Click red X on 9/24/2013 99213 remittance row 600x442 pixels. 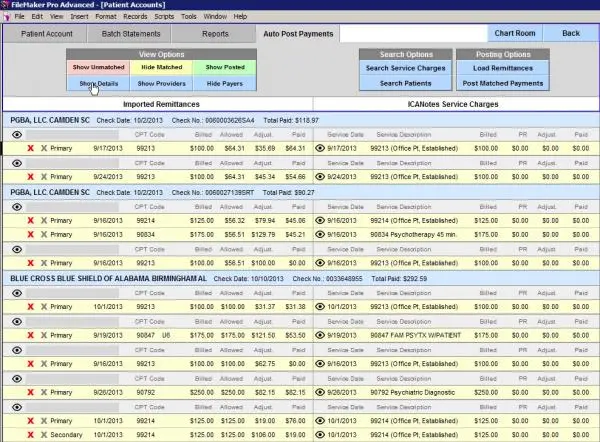[31, 177]
